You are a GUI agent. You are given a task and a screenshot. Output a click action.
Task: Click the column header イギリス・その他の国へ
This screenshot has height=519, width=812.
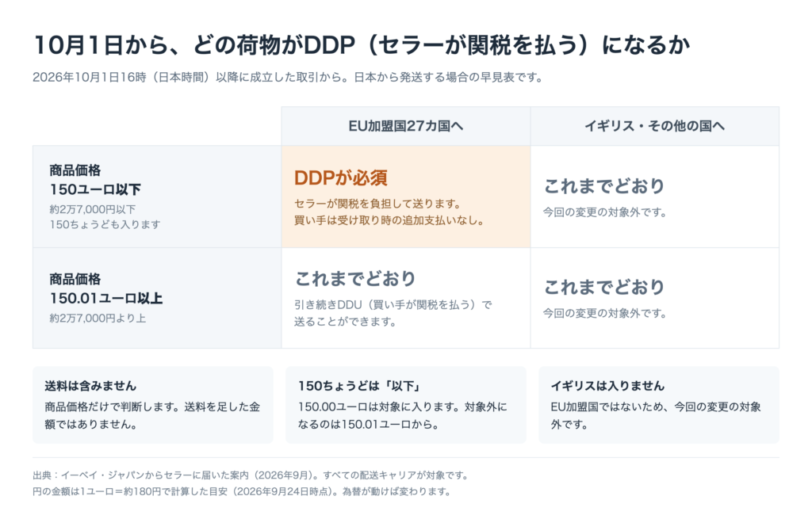click(x=654, y=126)
